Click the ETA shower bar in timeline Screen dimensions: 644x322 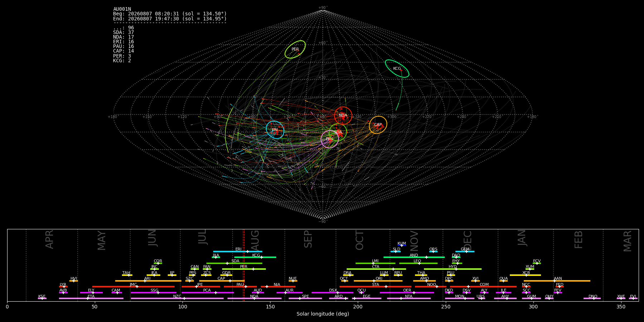click(91, 298)
